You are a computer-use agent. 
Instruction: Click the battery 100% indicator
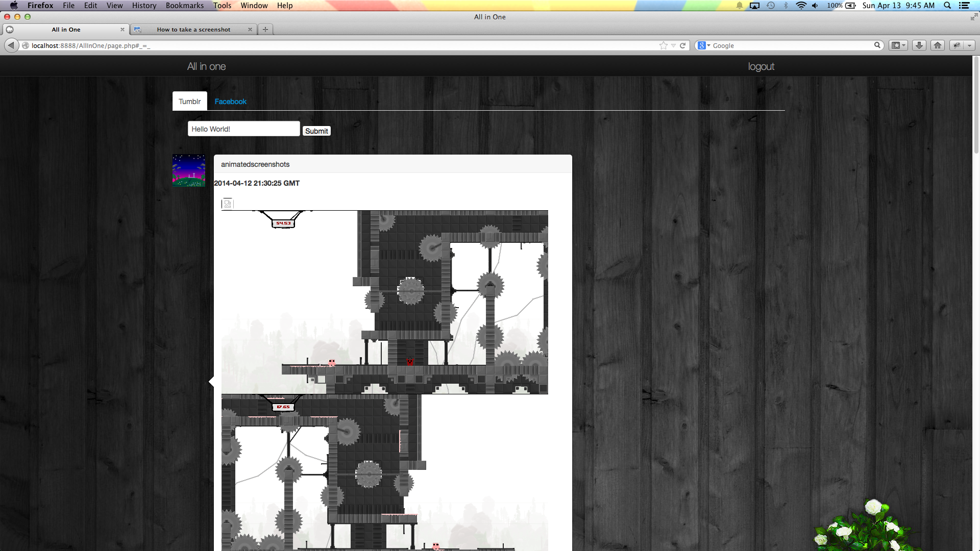point(841,6)
